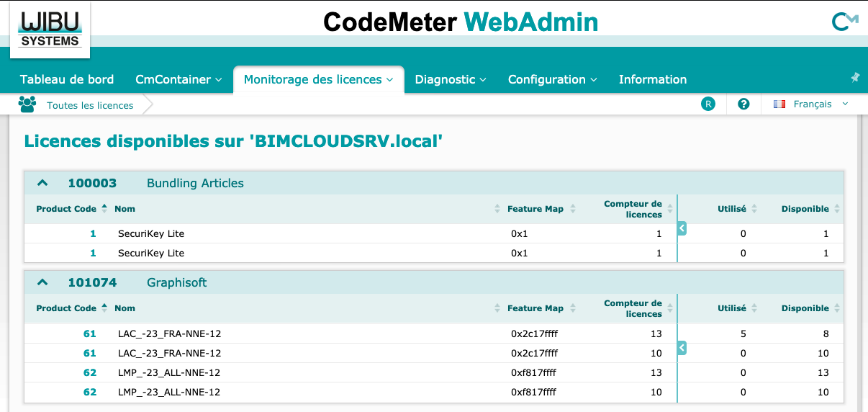Open the Français language dropdown

(x=820, y=104)
